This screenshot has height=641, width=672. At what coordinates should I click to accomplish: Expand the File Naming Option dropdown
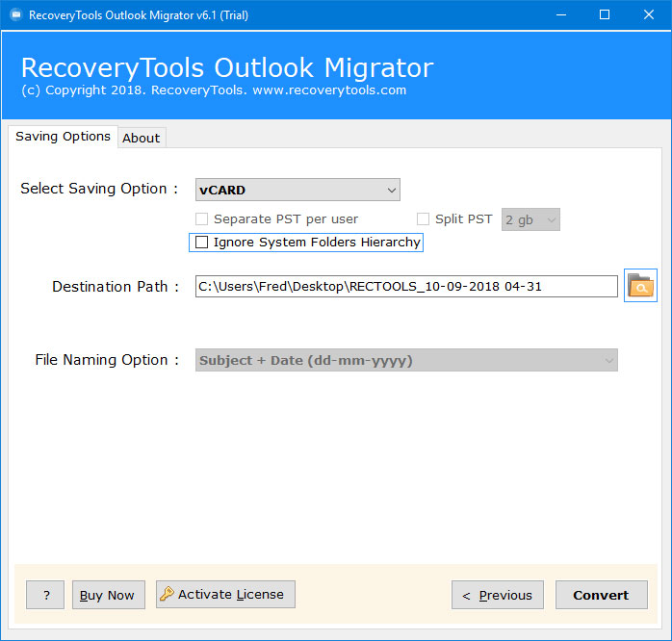(406, 360)
